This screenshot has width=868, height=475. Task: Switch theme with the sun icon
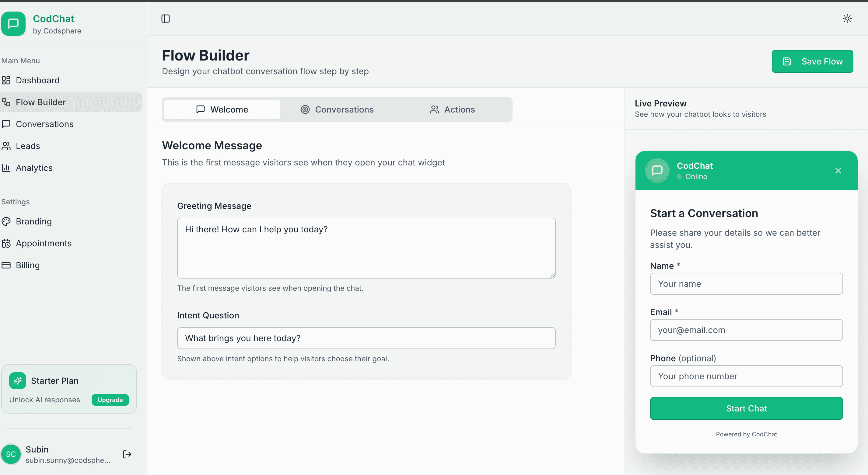(x=847, y=19)
